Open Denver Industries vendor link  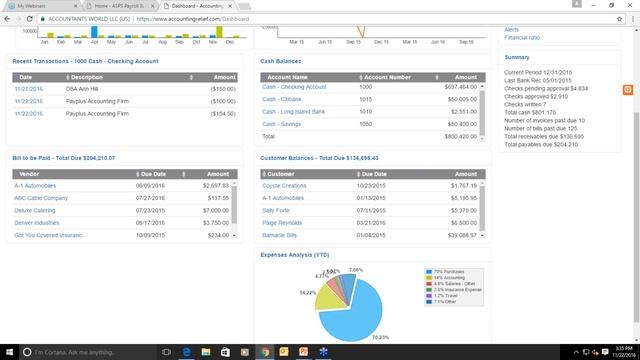click(36, 223)
